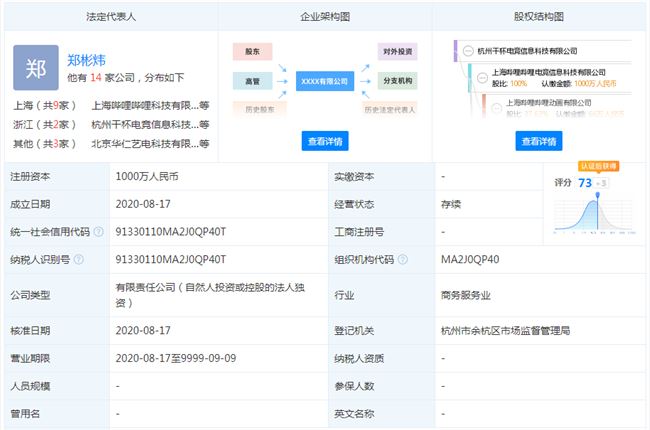The image size is (650, 430).
Task: Expand the 上海 (共9家) company list
Action: pyautogui.click(x=43, y=104)
